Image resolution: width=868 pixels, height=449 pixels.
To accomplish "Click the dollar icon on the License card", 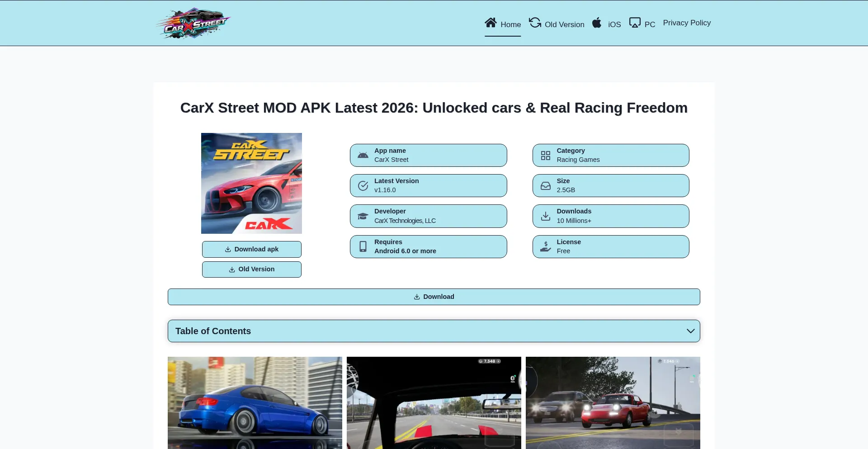I will (545, 246).
